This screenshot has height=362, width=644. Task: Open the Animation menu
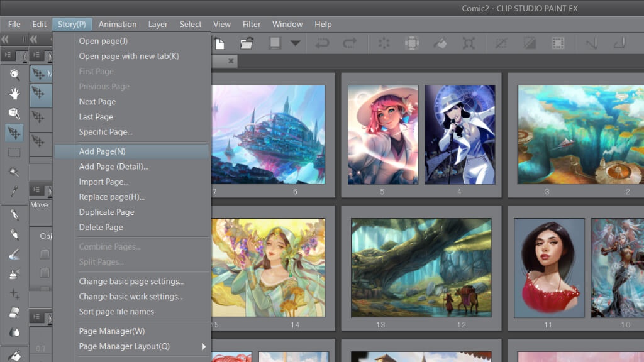(117, 24)
